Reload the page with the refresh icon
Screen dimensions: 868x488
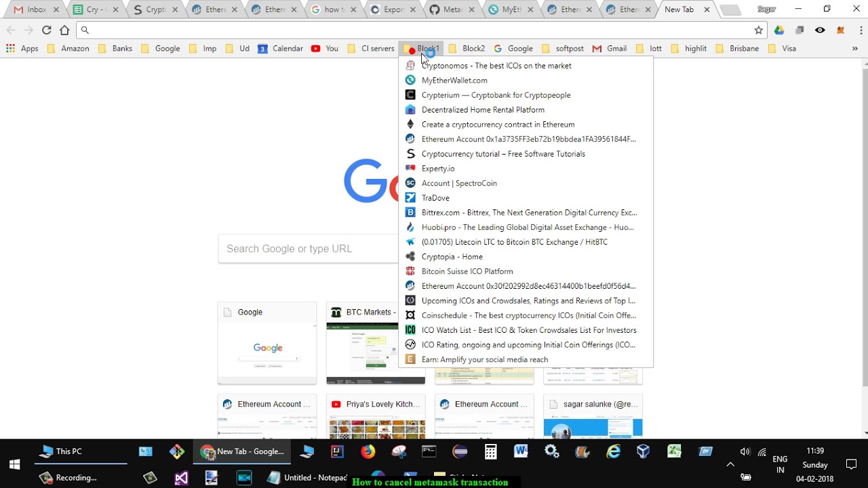point(46,30)
